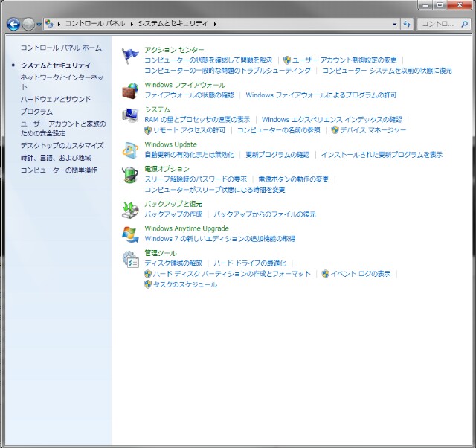Click the Control Panel icon in address bar
This screenshot has height=448, width=476.
pyautogui.click(x=49, y=23)
